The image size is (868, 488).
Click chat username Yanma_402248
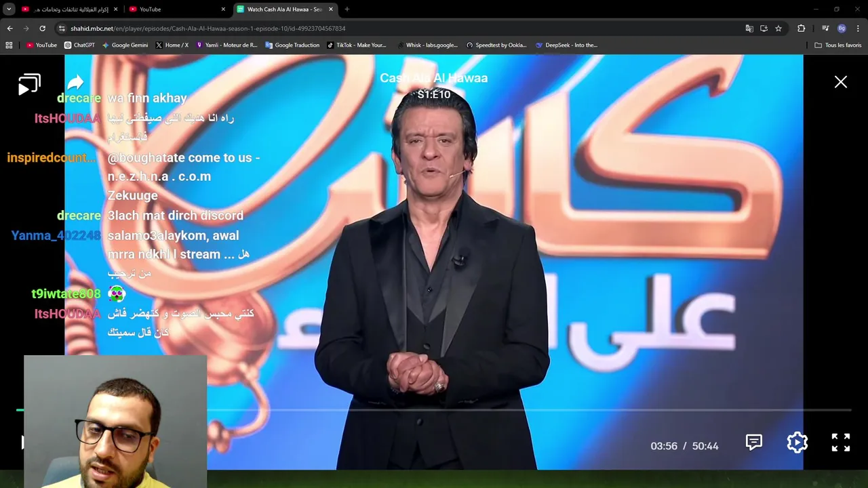click(56, 235)
